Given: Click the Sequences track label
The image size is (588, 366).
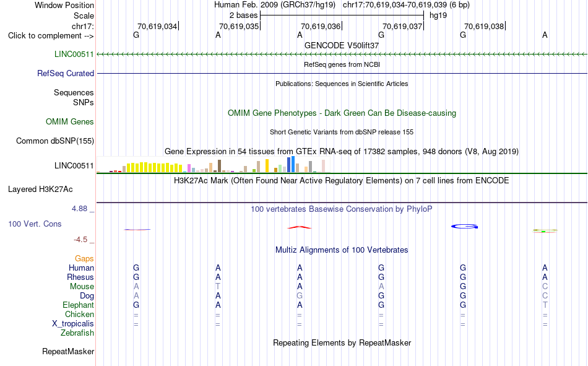Looking at the screenshot, I should click(74, 92).
